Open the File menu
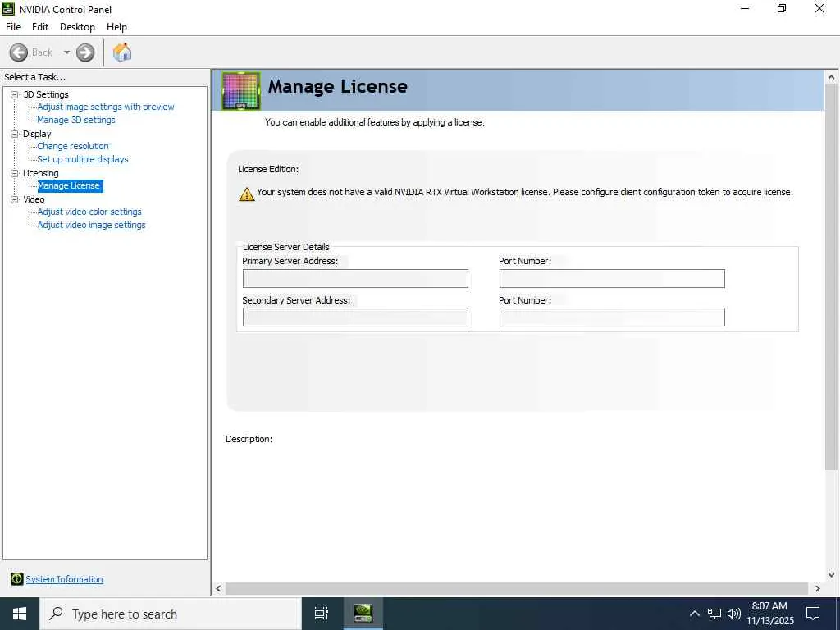This screenshot has width=840, height=630. (13, 27)
